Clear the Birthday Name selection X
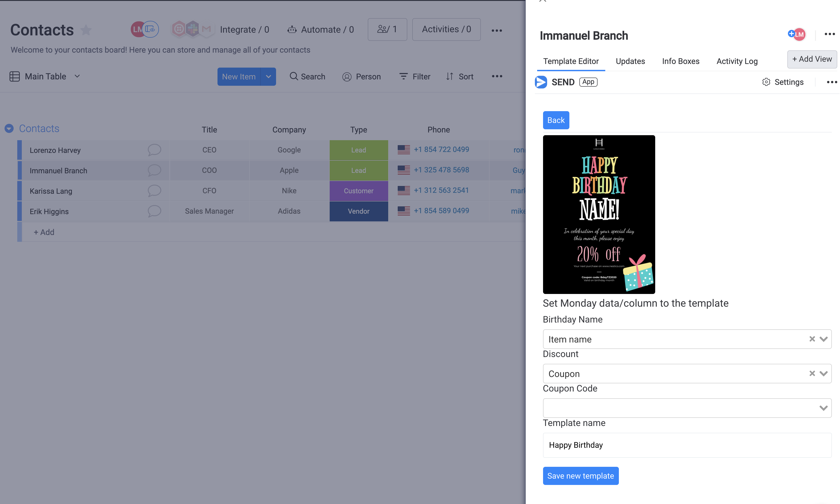Viewport: 840px width, 504px height. coord(812,339)
